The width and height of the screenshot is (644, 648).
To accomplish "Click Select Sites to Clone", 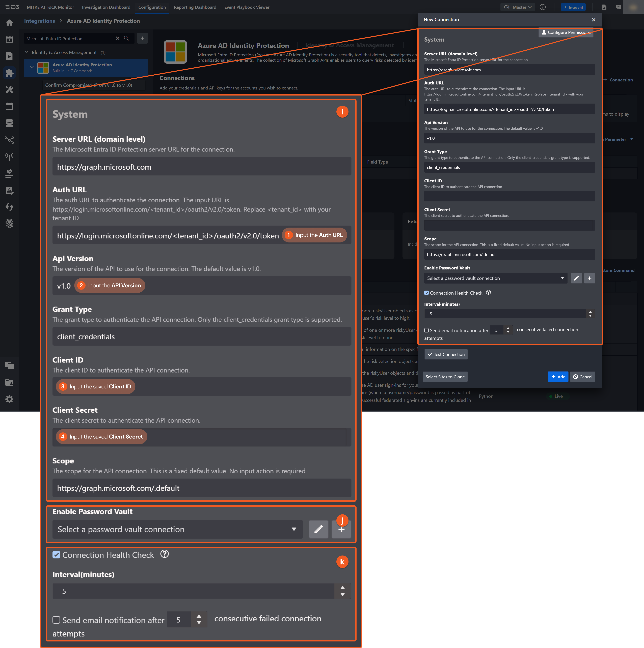I will [445, 377].
